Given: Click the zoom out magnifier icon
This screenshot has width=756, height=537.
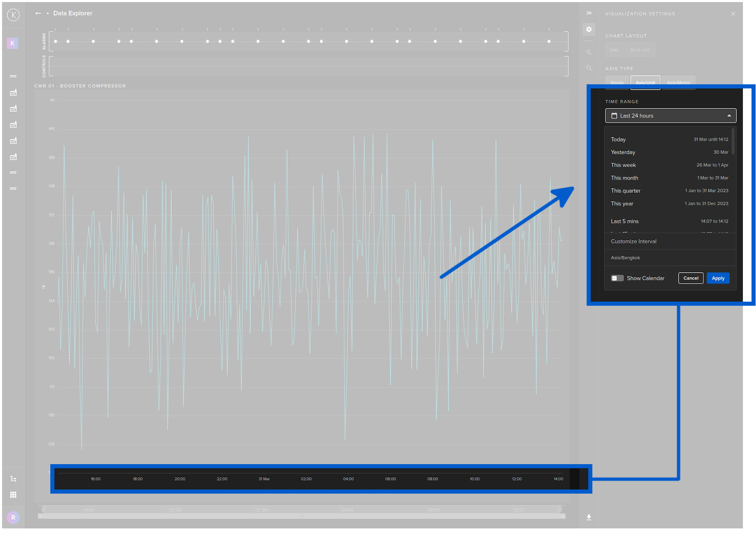Looking at the screenshot, I should pos(589,52).
